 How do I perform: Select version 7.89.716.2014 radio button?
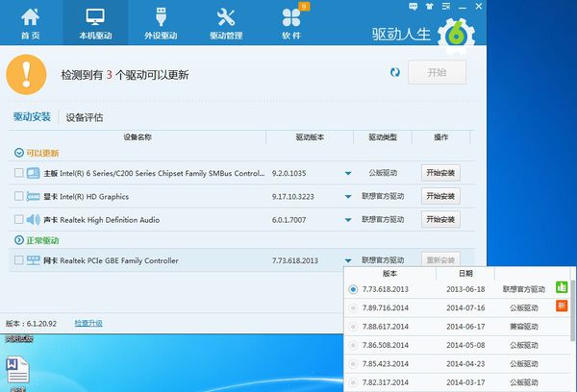[x=353, y=307]
